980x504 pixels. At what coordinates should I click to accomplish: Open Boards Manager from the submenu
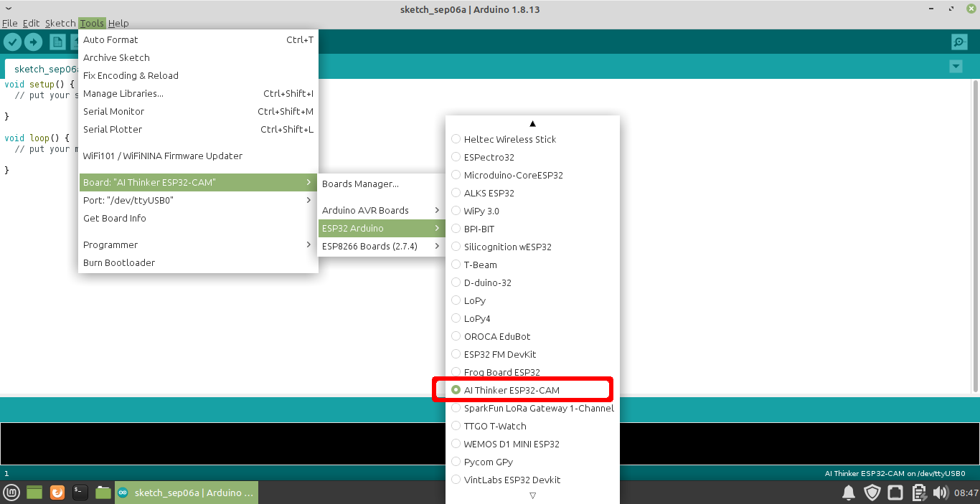(x=361, y=184)
